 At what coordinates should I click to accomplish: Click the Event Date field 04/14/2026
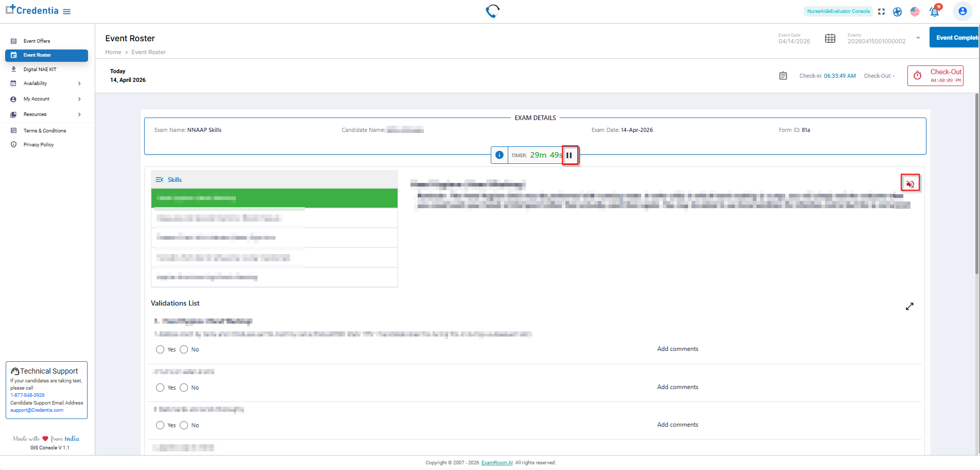tap(794, 41)
